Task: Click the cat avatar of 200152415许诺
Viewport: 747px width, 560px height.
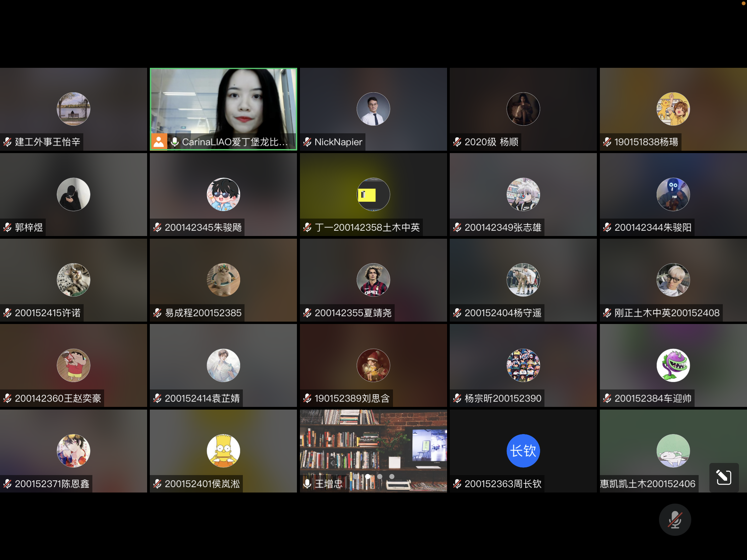Action: [74, 280]
